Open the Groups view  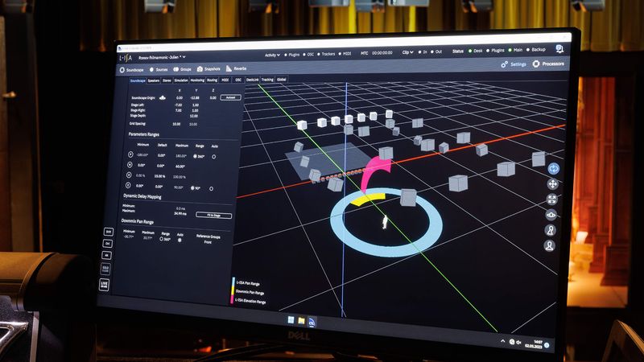183,69
